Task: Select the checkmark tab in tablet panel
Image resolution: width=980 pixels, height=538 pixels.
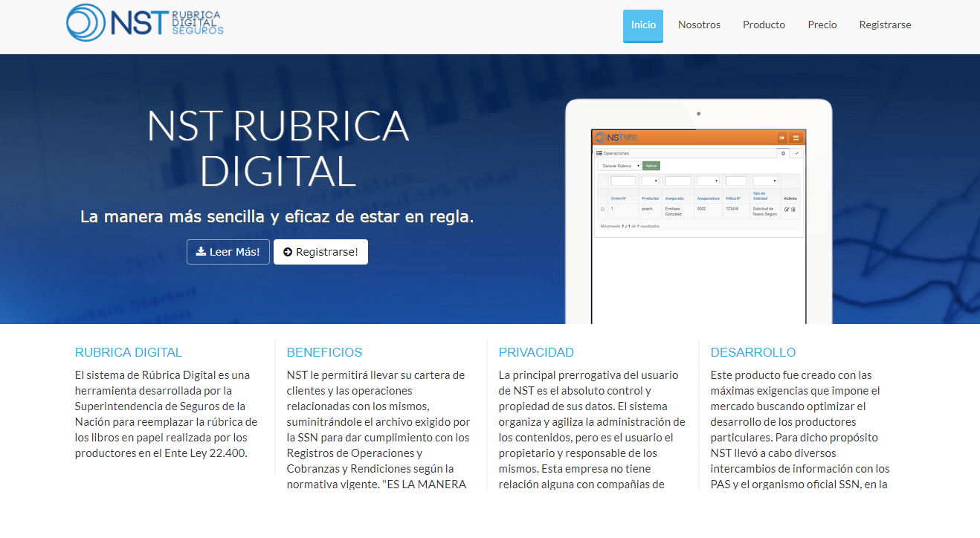Action: point(796,153)
